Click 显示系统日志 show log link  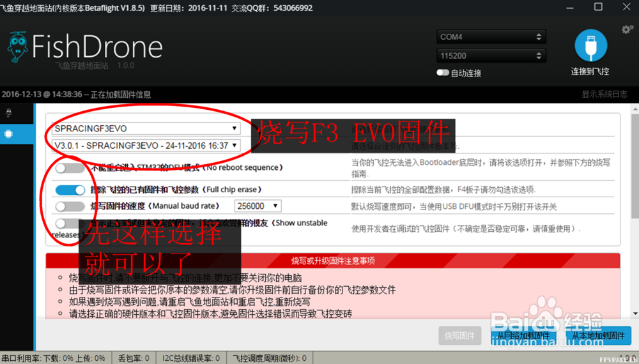[x=604, y=94]
